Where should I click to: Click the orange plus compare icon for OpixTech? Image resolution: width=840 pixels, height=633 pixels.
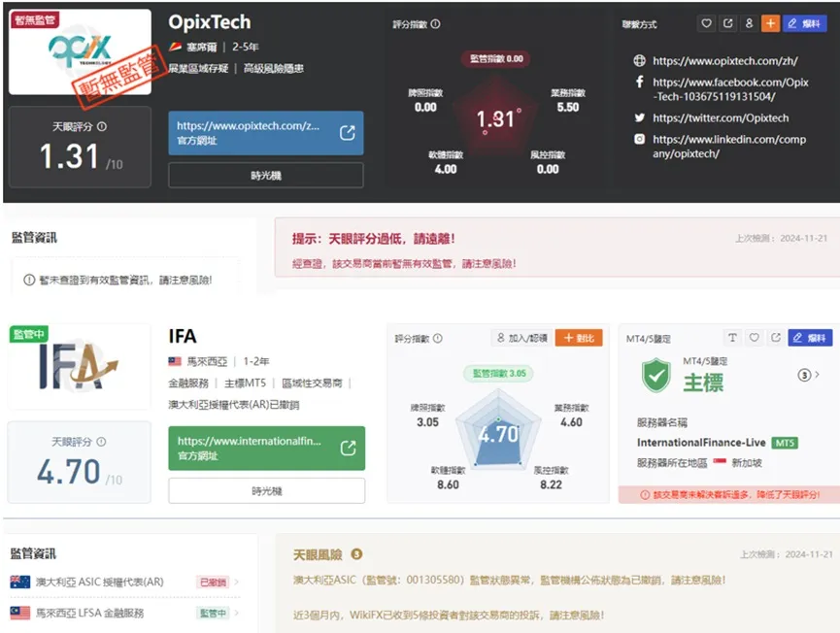pos(770,23)
